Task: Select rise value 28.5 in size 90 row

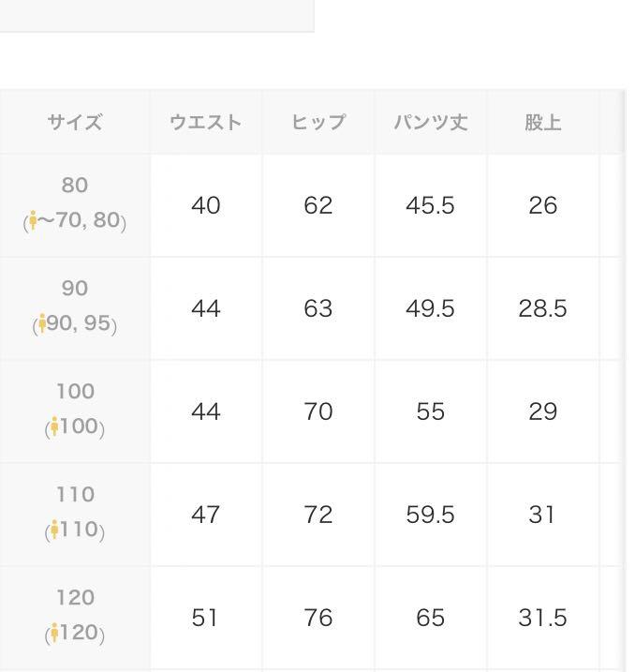Action: (543, 308)
